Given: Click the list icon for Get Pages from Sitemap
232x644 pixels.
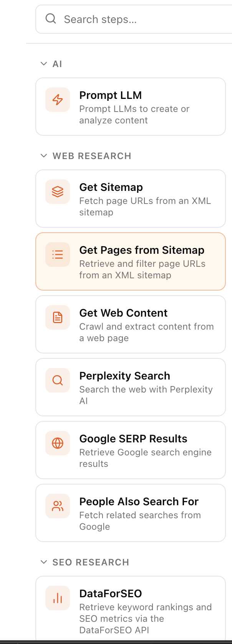Looking at the screenshot, I should [x=58, y=255].
